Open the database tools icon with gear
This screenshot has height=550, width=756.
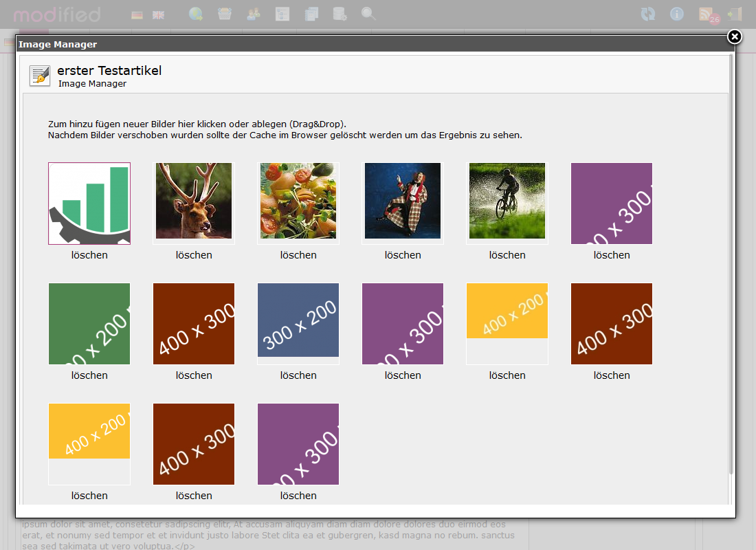[340, 14]
